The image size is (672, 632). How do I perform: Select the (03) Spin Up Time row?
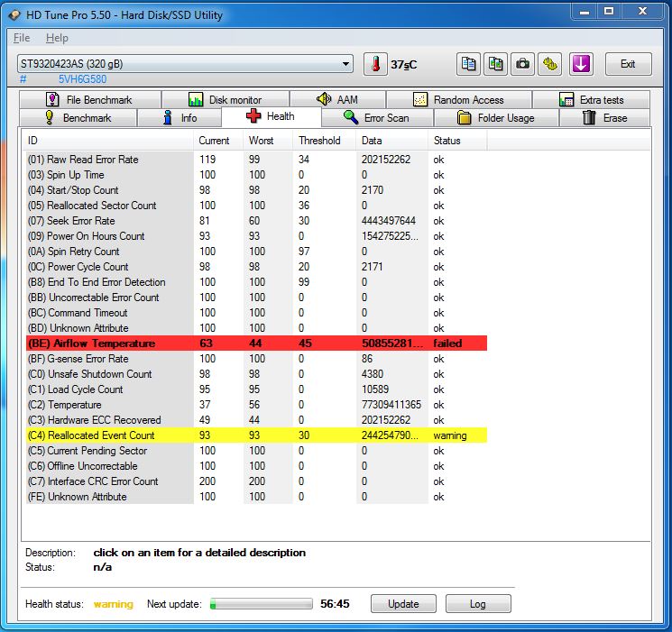(256, 175)
